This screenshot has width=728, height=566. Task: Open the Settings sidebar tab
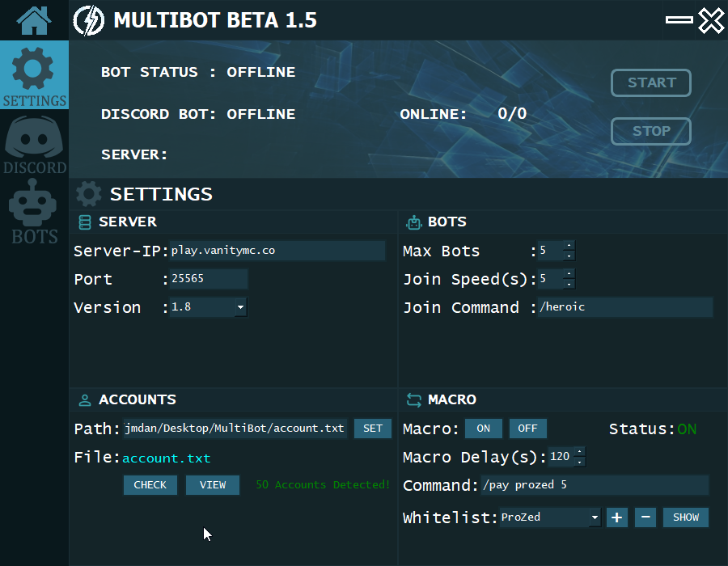[x=34, y=75]
